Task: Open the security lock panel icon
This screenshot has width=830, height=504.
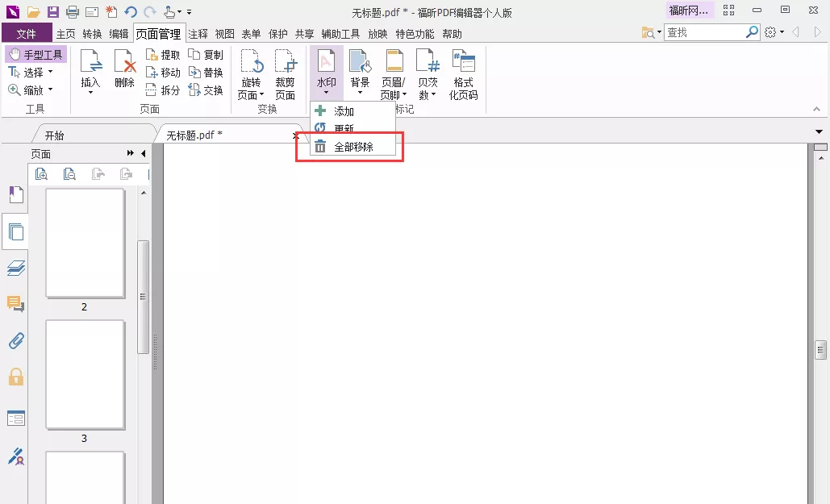Action: (16, 377)
